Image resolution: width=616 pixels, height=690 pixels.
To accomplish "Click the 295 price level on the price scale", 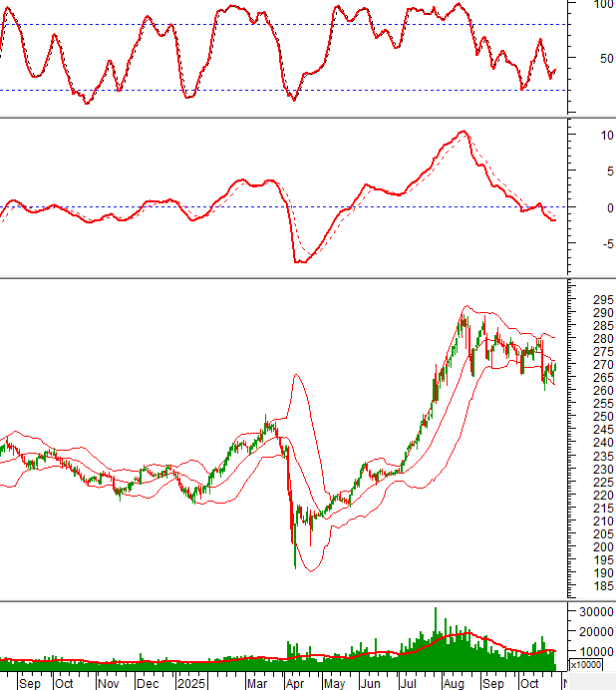I will [x=602, y=300].
